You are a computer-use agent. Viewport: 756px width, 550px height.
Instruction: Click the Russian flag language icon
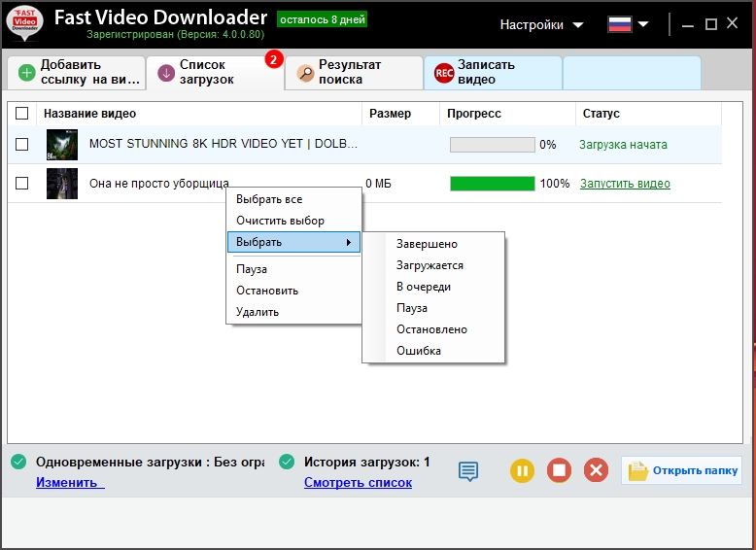(620, 24)
